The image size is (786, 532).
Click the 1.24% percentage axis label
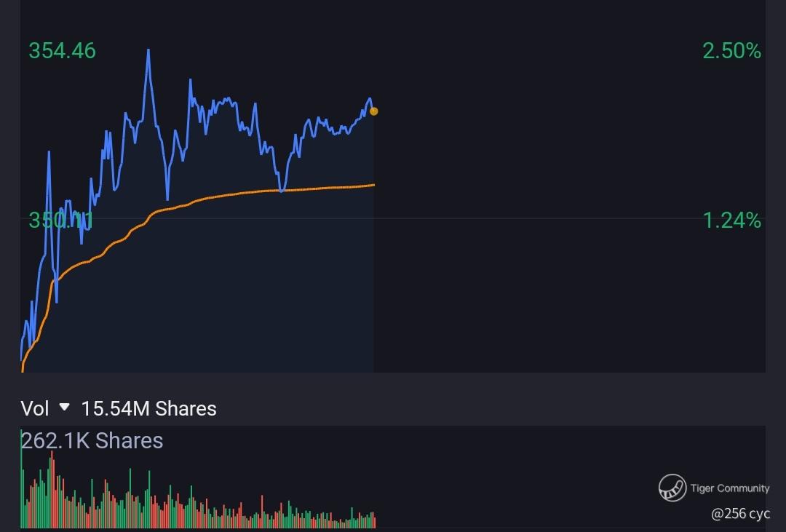[x=732, y=221]
